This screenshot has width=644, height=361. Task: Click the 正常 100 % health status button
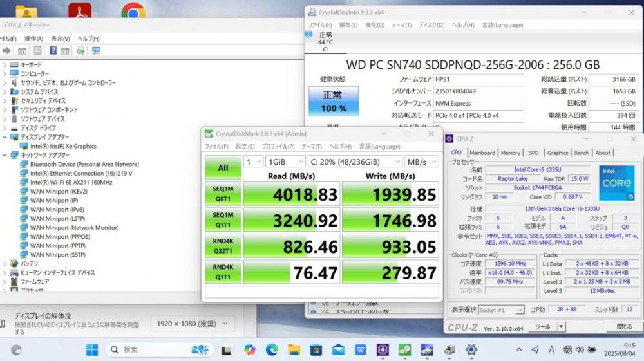[334, 101]
